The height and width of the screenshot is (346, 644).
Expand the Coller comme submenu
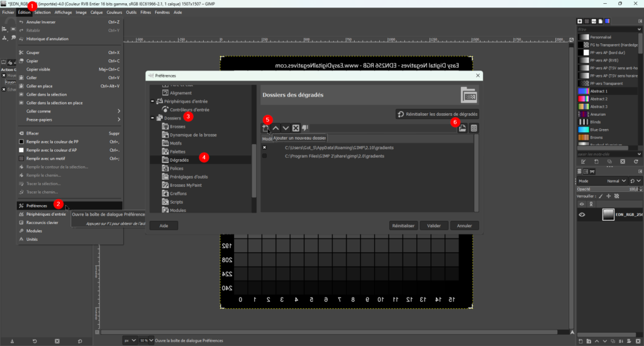tap(69, 111)
